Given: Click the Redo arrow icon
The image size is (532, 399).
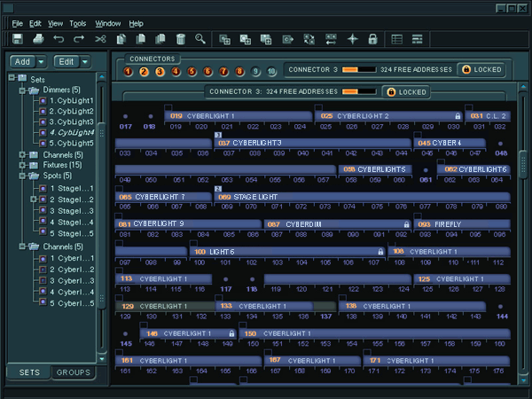Looking at the screenshot, I should (79, 39).
